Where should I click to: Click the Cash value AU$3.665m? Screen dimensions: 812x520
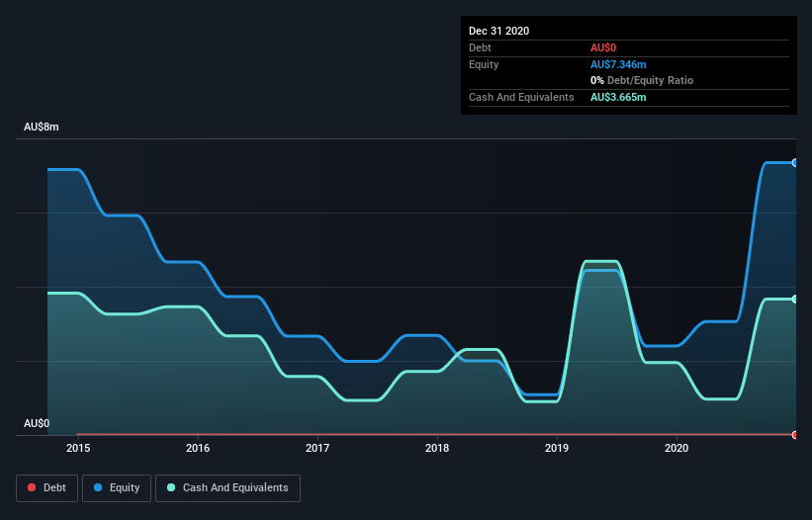[x=618, y=97]
